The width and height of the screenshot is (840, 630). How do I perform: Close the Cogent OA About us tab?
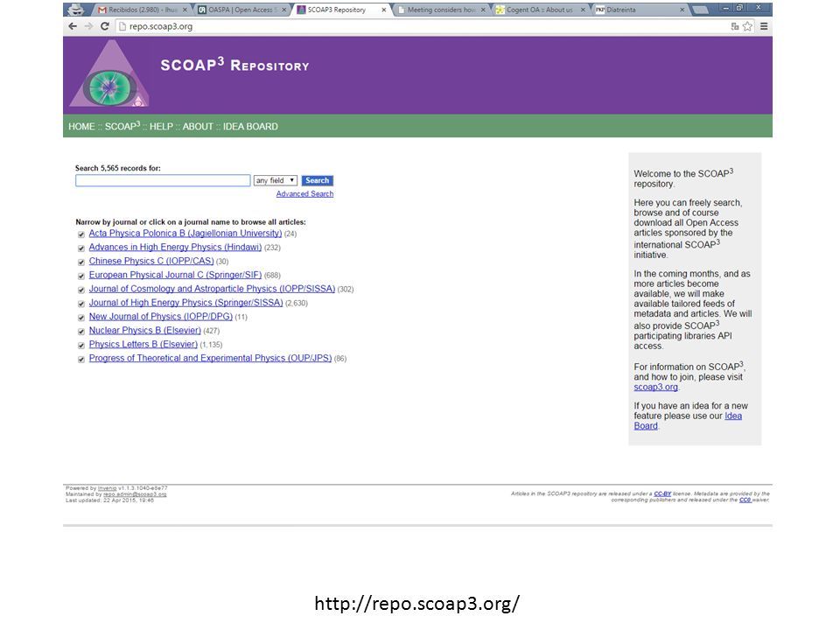click(x=583, y=10)
